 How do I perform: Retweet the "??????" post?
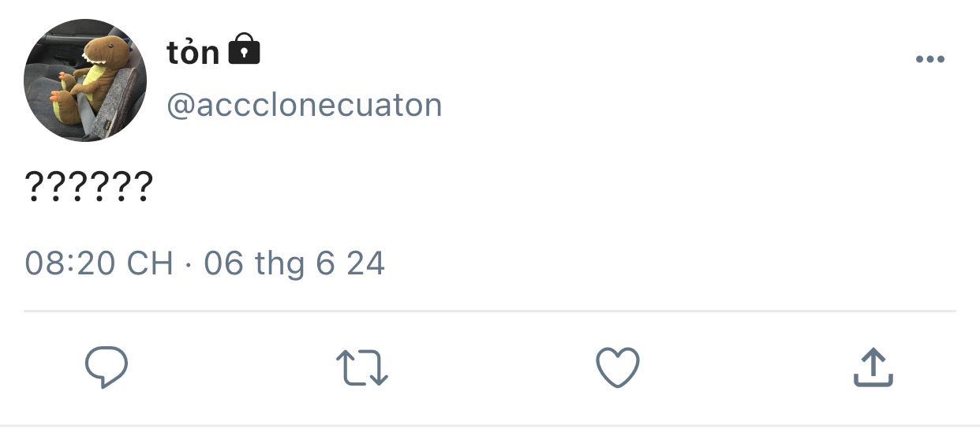point(361,368)
